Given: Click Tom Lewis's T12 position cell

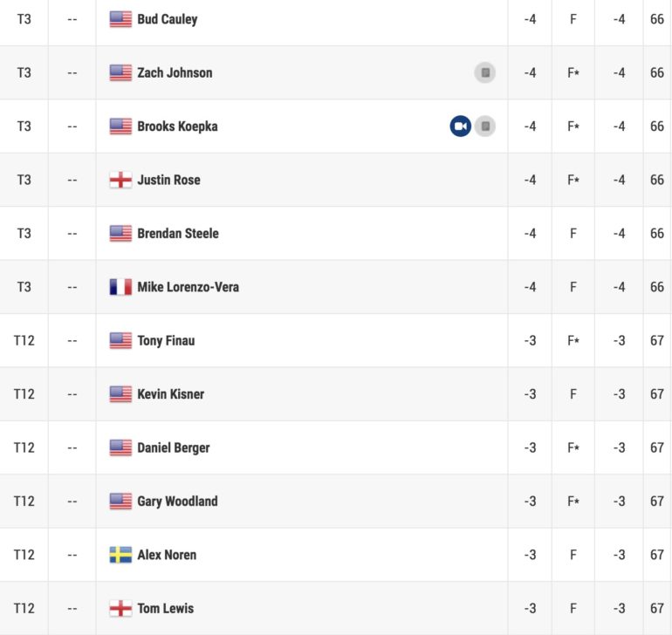Looking at the screenshot, I should [x=24, y=609].
